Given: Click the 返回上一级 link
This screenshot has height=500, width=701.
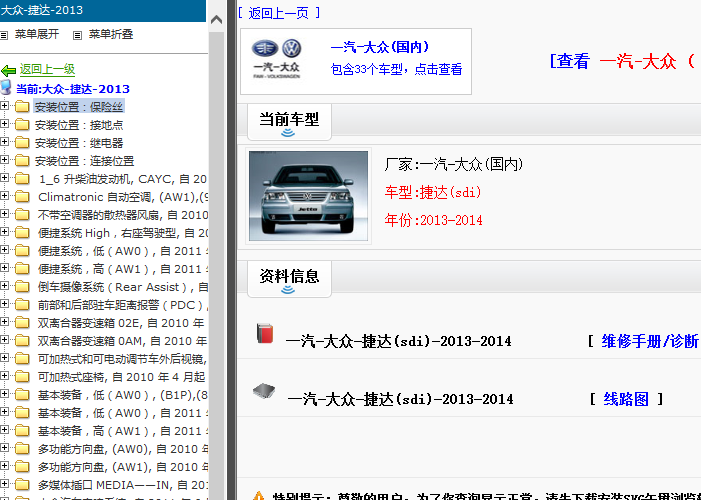Looking at the screenshot, I should 47,69.
